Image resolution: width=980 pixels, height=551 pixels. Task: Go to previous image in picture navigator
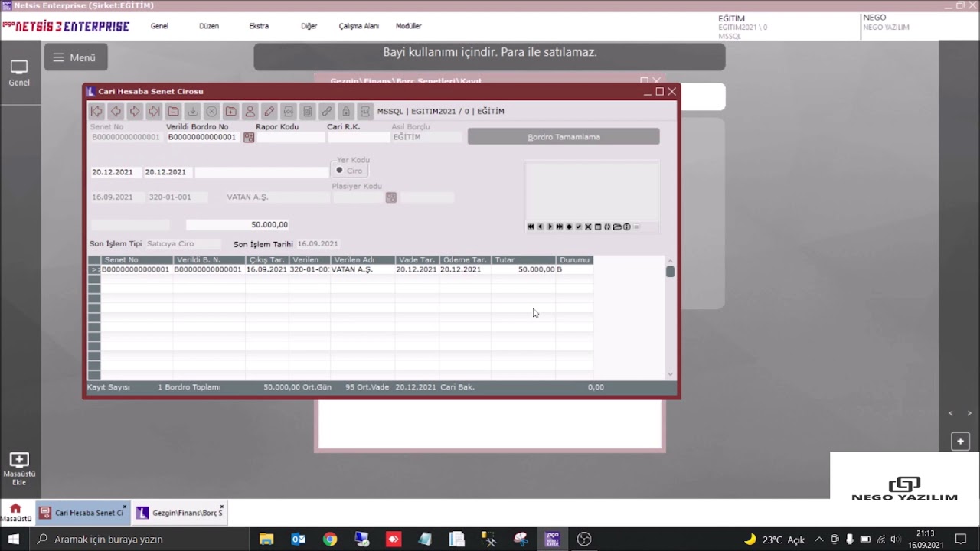541,227
